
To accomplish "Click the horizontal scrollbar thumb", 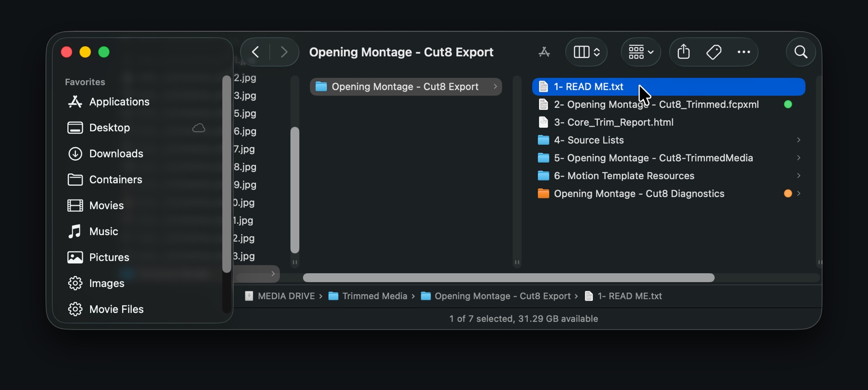I will point(508,278).
